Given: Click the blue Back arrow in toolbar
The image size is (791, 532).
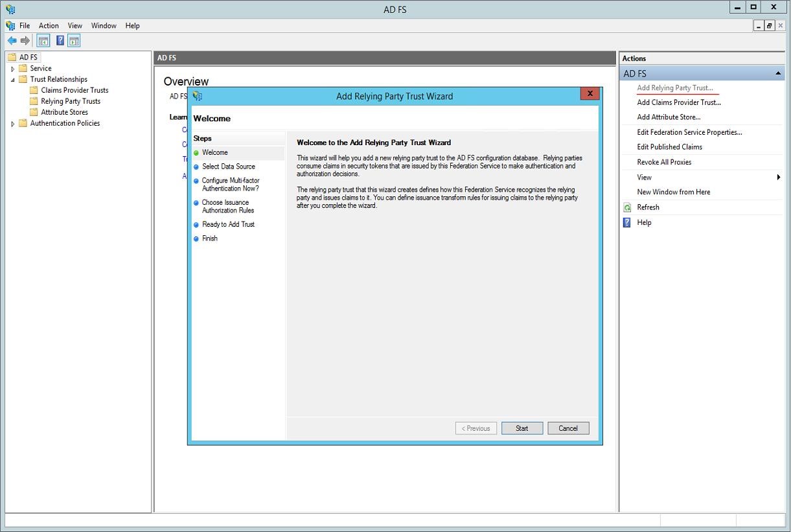Looking at the screenshot, I should (12, 41).
